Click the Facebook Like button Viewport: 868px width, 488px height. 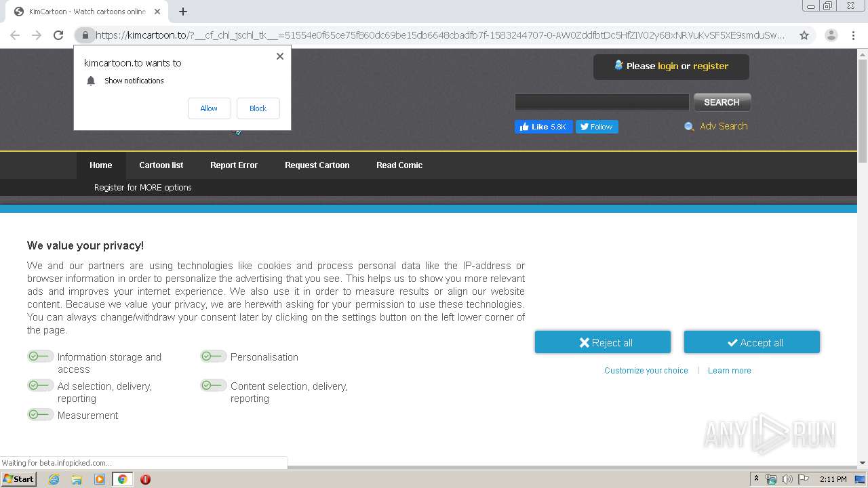pyautogui.click(x=543, y=127)
